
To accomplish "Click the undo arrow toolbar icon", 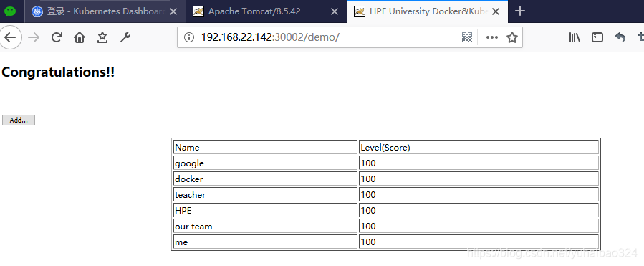I will (x=620, y=37).
